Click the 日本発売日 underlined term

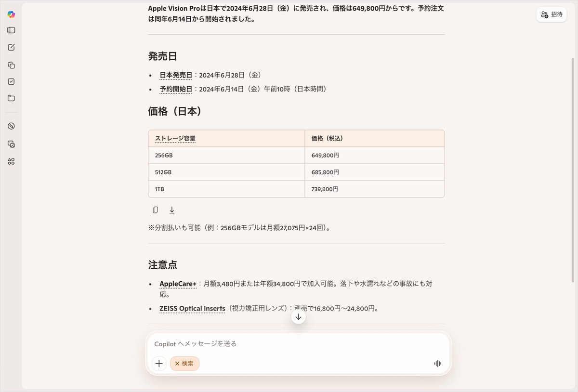coord(176,75)
